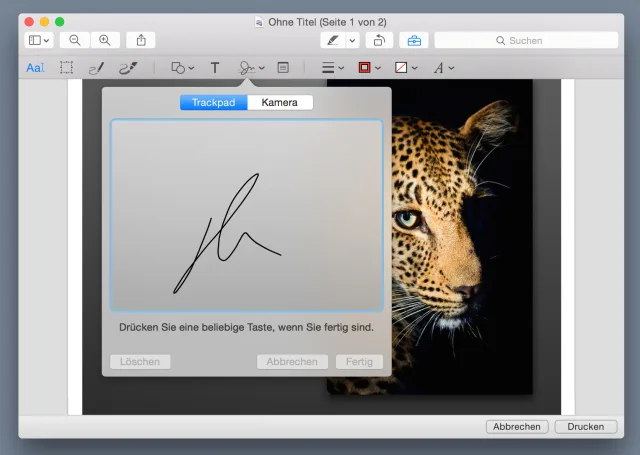Choose the text tool T icon
Screen dimensions: 640x455
pyautogui.click(x=215, y=68)
